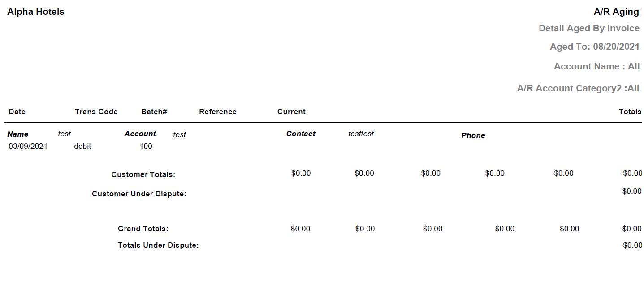Click the contact value testtest
This screenshot has height=307, width=644.
point(361,134)
